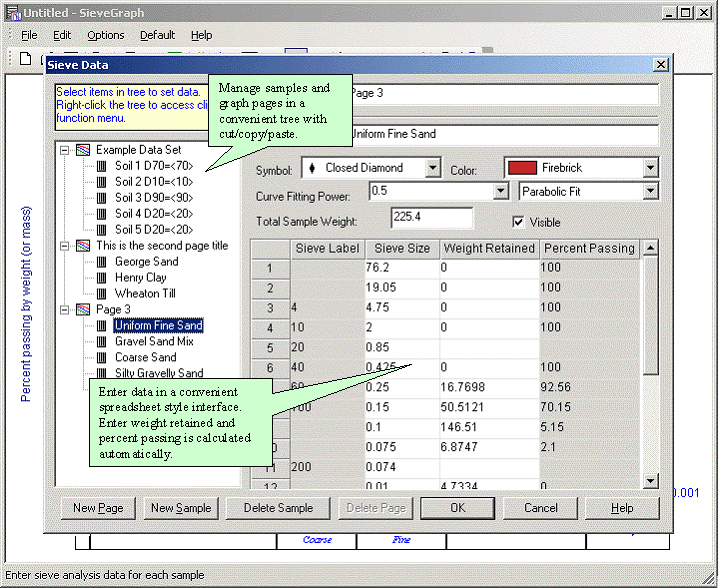Click the Sieve Size column header
Screen dimensions: 718x588
402,249
